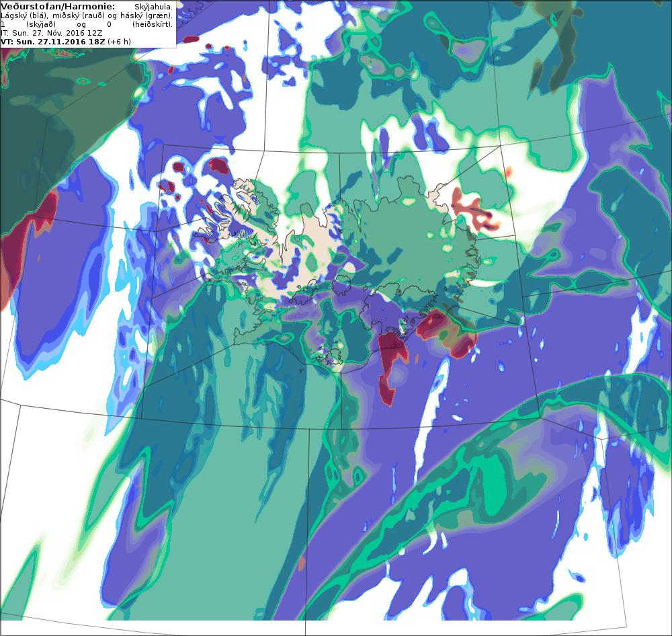
Task: Select the 'Lágský (blá), miðský (rauð)' legend line
Action: 87,15
